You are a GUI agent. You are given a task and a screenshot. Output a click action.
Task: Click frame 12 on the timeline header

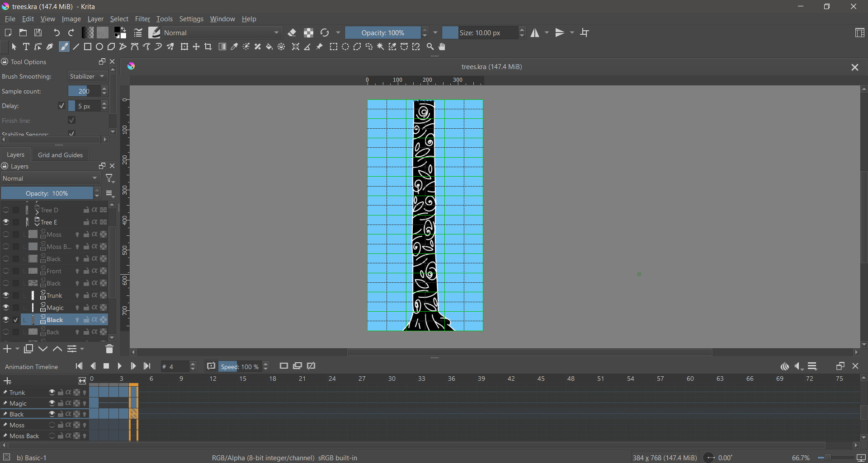click(213, 379)
